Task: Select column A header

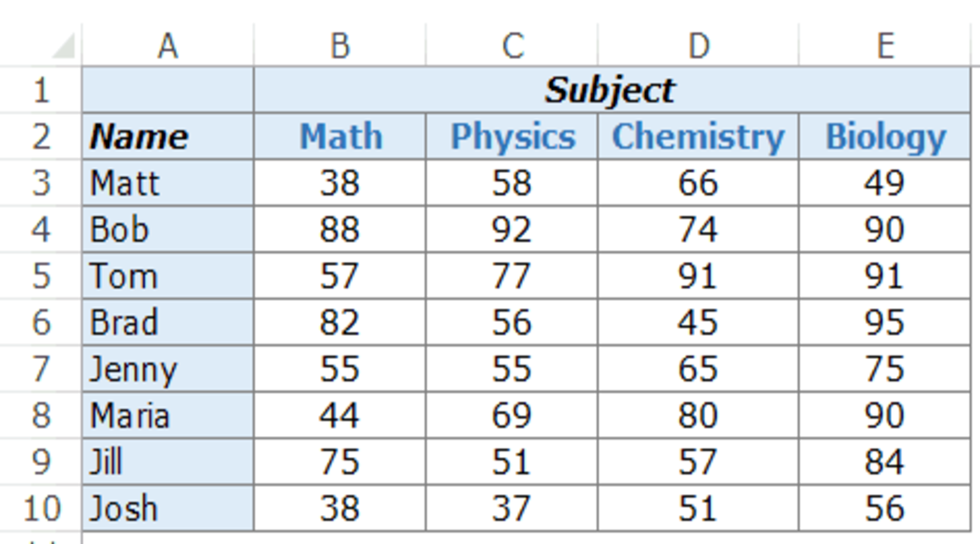Action: click(168, 45)
